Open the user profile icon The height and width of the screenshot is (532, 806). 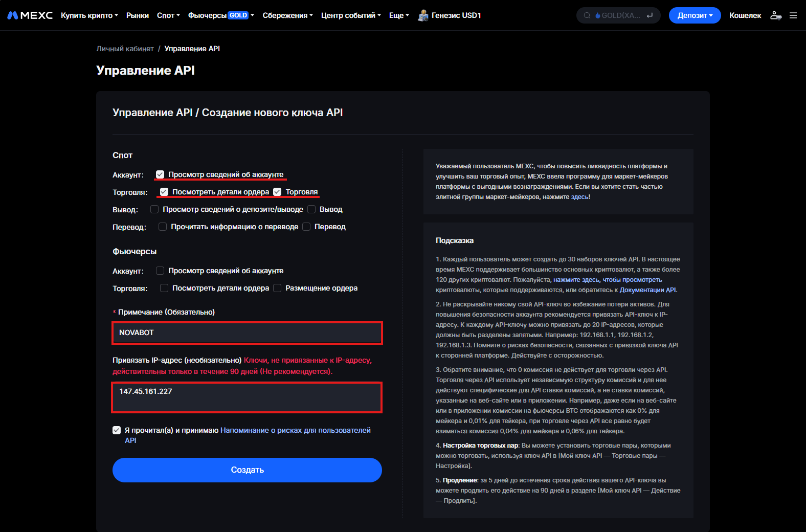point(776,15)
